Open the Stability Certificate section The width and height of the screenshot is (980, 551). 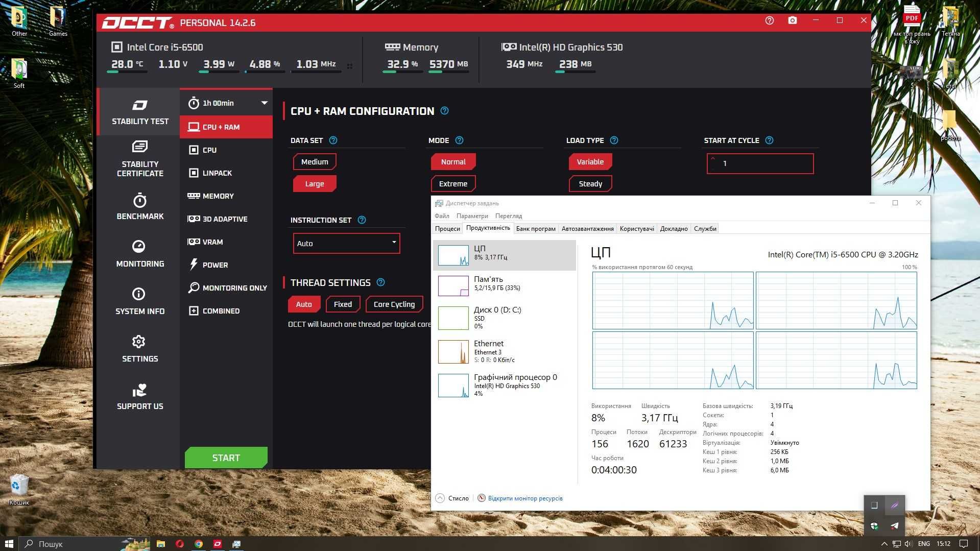[x=140, y=159]
